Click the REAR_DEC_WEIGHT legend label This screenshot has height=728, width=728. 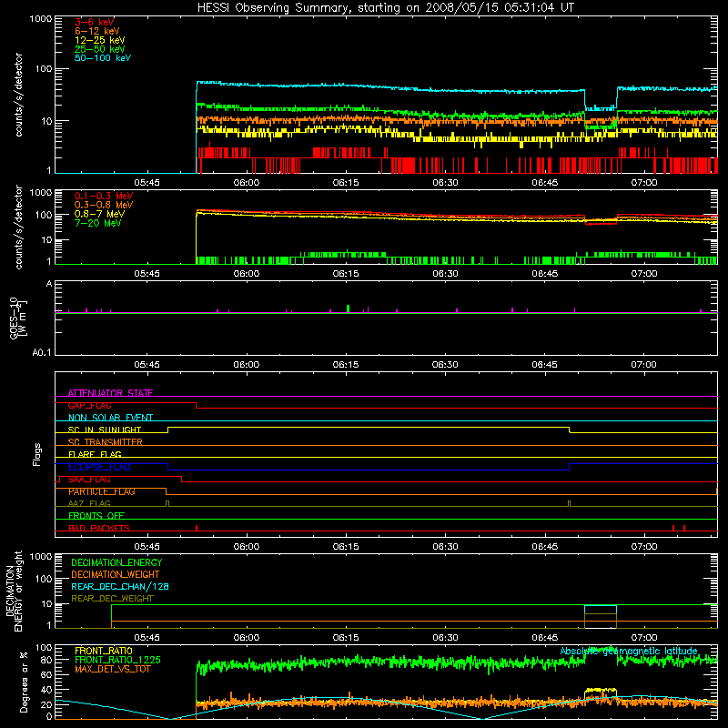[x=112, y=599]
